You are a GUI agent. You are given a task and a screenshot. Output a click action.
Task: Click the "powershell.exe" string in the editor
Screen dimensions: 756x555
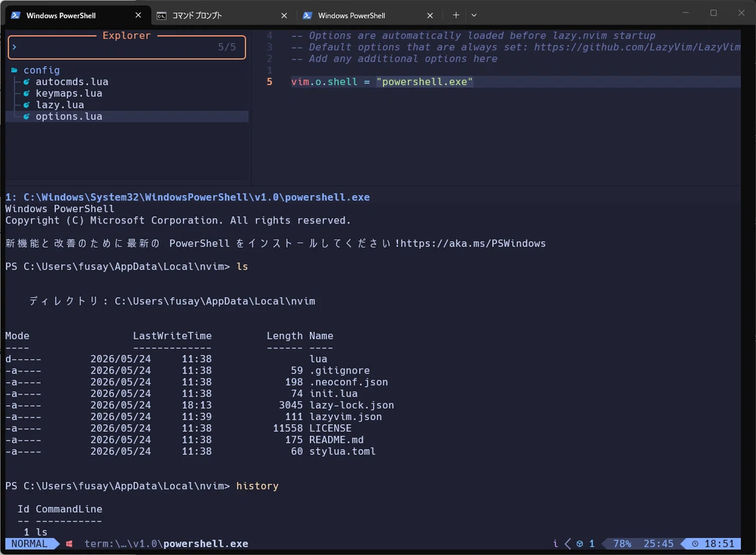[x=425, y=82]
